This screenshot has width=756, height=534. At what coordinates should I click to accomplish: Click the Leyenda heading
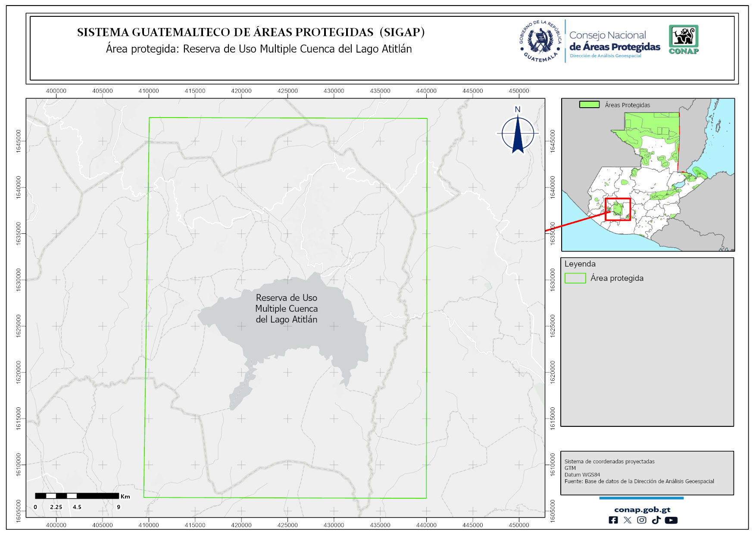pos(580,264)
